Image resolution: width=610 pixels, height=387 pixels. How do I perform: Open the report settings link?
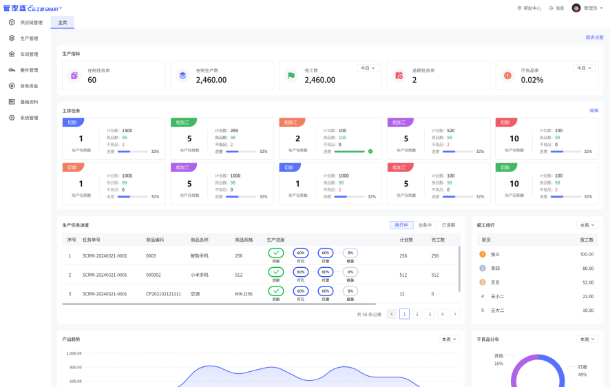point(594,37)
